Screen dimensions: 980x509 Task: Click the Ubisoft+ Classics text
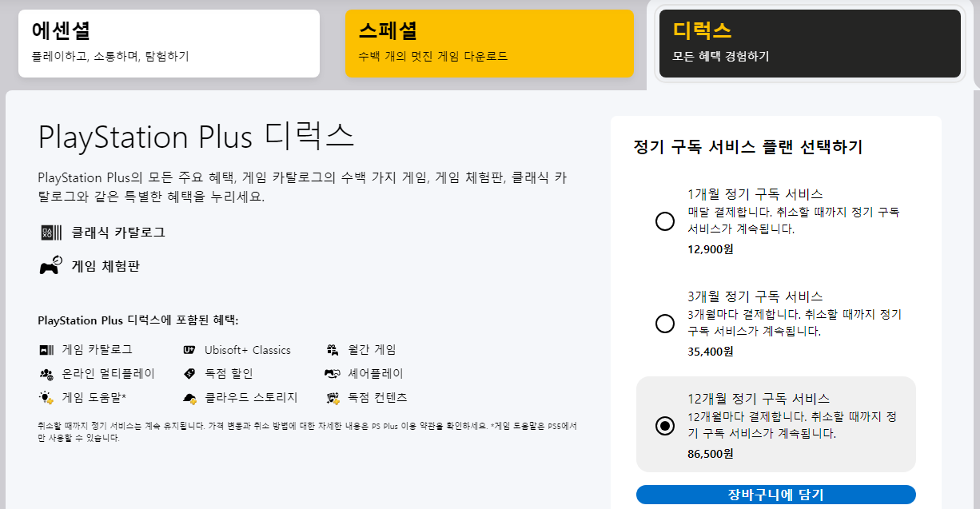pos(248,350)
